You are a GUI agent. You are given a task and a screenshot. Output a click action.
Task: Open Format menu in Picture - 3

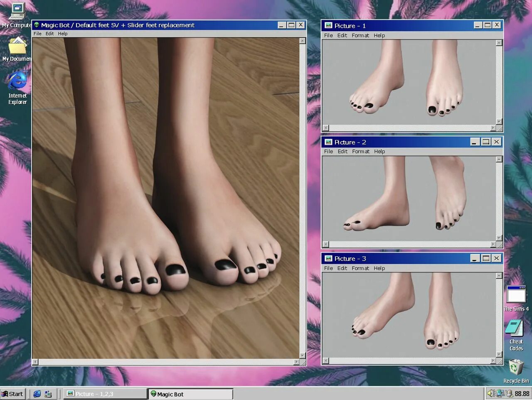360,268
